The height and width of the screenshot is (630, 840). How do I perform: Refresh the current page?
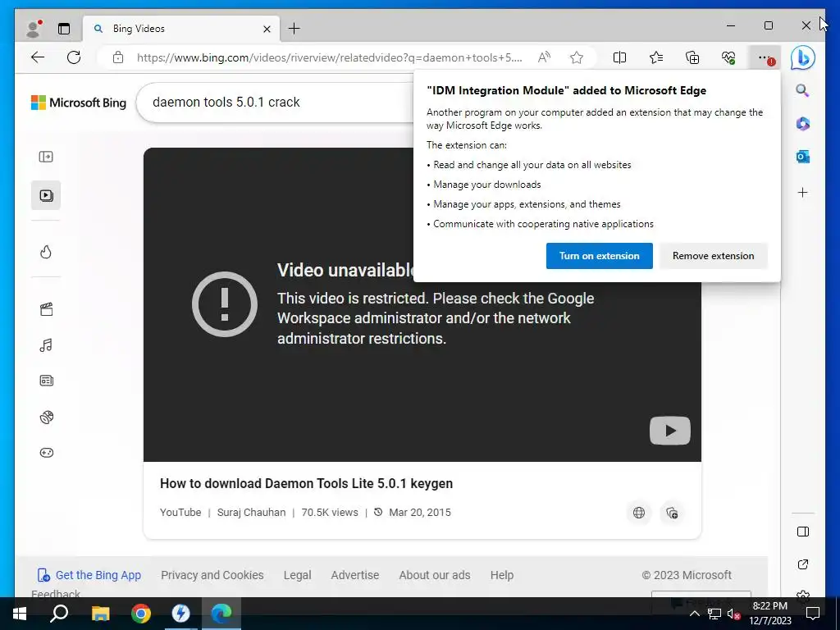pos(74,57)
